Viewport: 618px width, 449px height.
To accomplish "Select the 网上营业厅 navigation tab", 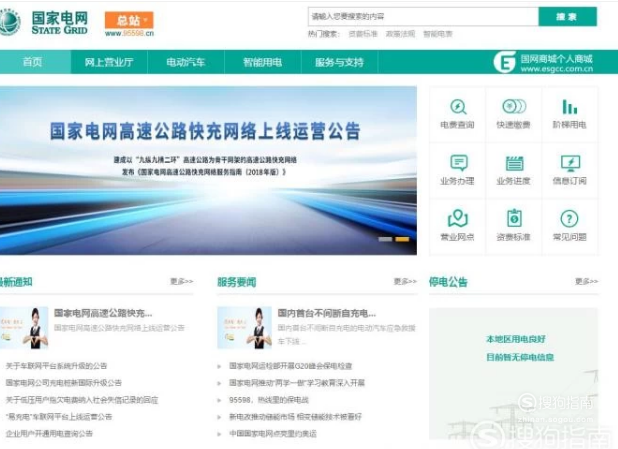I will pyautogui.click(x=109, y=62).
